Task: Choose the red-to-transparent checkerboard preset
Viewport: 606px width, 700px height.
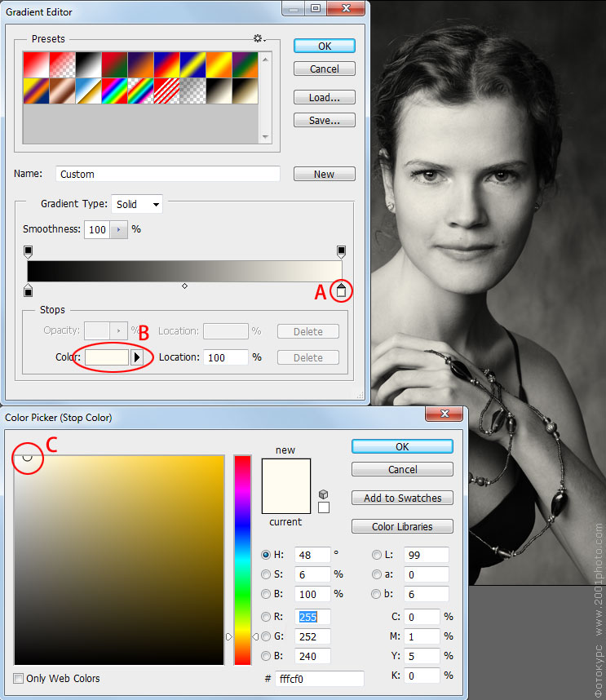Action: [x=62, y=64]
